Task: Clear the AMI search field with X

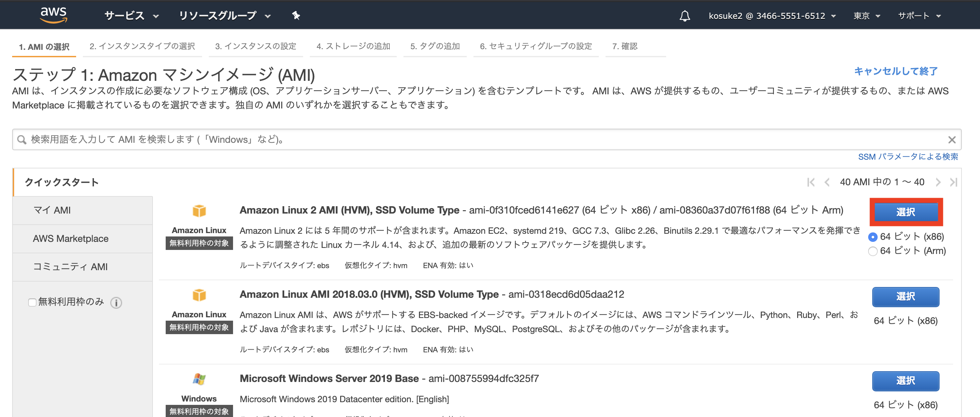Action: pos(952,140)
